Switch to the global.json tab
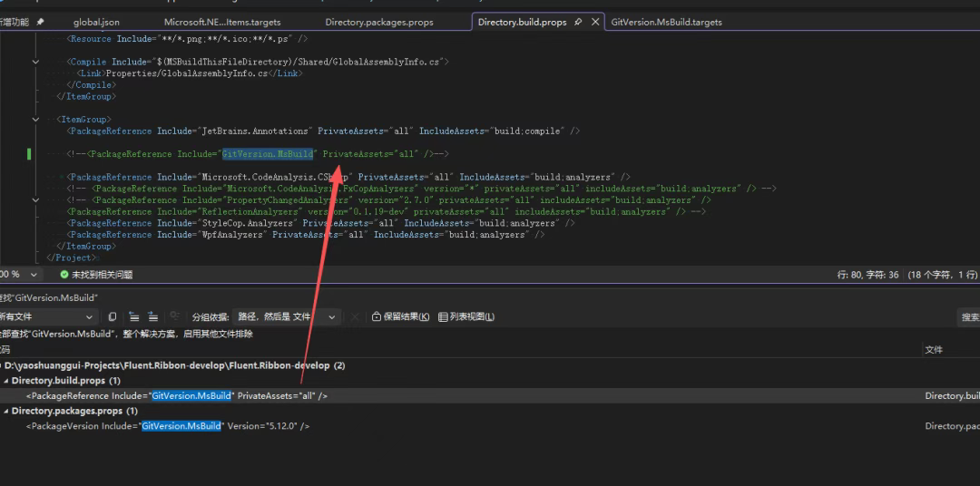The height and width of the screenshot is (486, 980). [98, 22]
